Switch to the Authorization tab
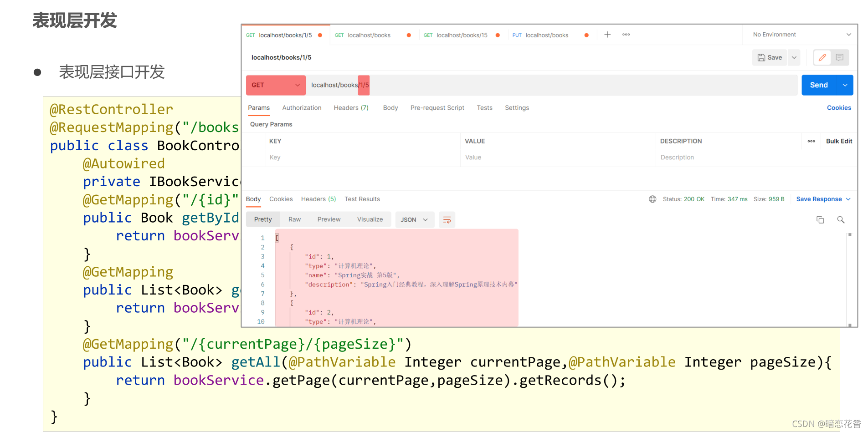The image size is (868, 432). pyautogui.click(x=302, y=108)
